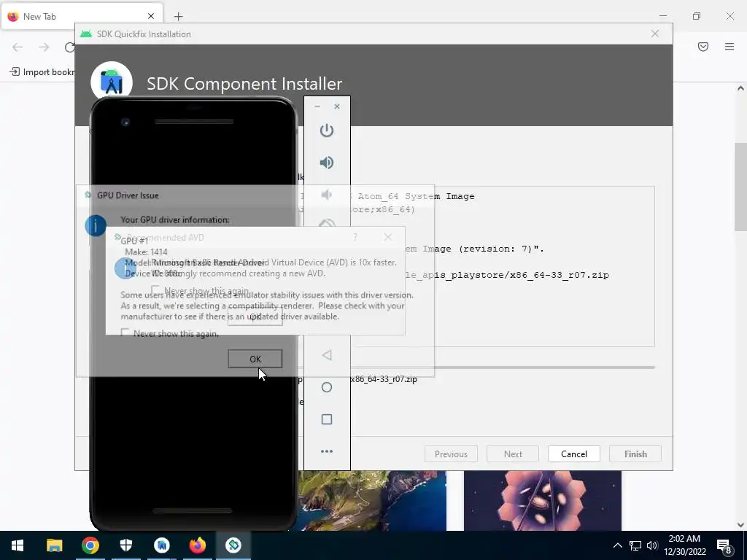Check 'Never show this again' in GPU dialog

pos(125,332)
